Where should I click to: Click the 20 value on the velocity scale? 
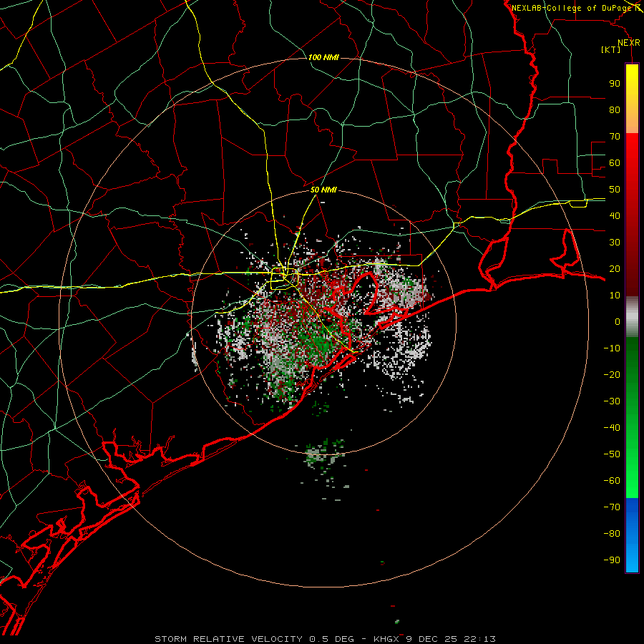click(615, 269)
